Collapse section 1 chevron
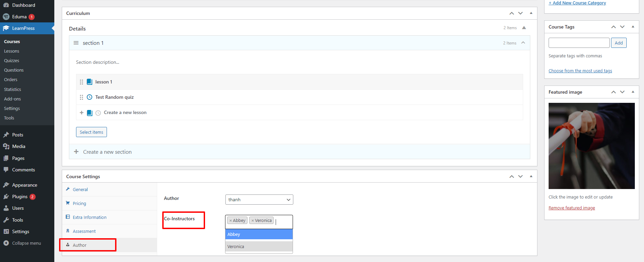Viewport: 644px width, 262px height. click(523, 43)
